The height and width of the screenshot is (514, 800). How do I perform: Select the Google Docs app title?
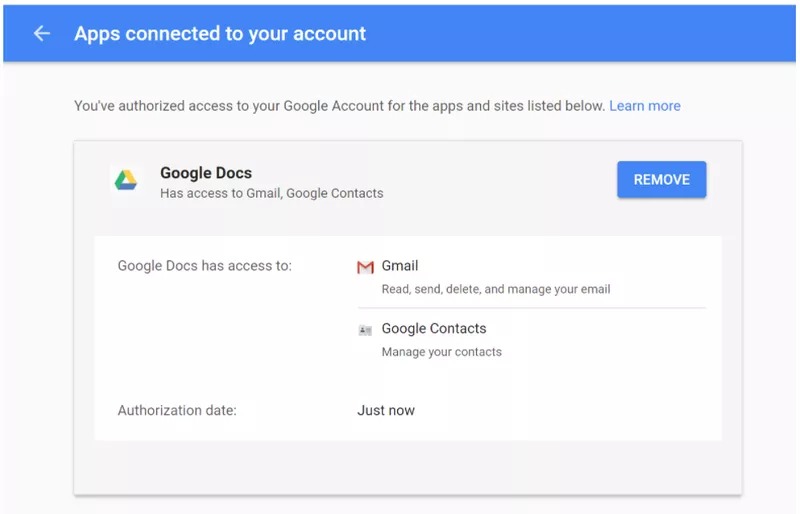206,173
